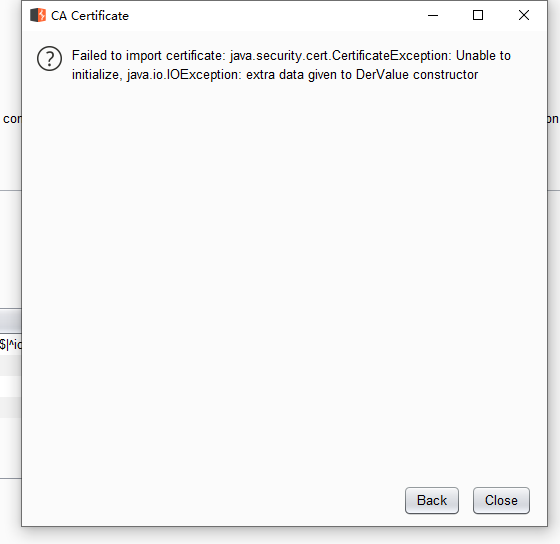Close the dialog with the X icon
Image resolution: width=560 pixels, height=544 pixels.
tap(524, 15)
